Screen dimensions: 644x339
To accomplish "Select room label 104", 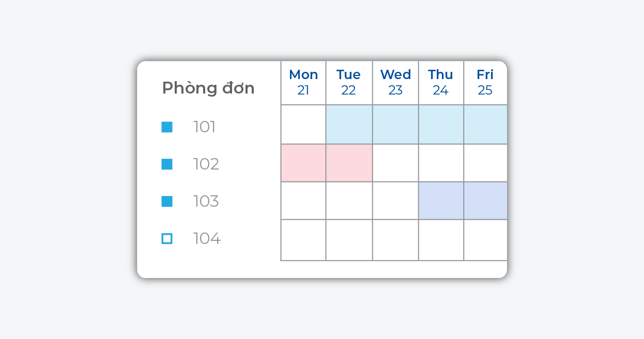I will coord(207,239).
